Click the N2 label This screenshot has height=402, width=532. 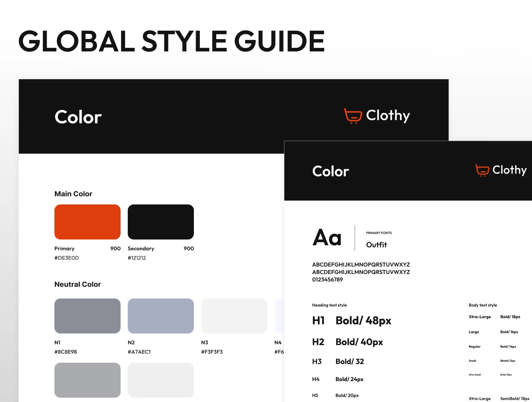(x=131, y=343)
